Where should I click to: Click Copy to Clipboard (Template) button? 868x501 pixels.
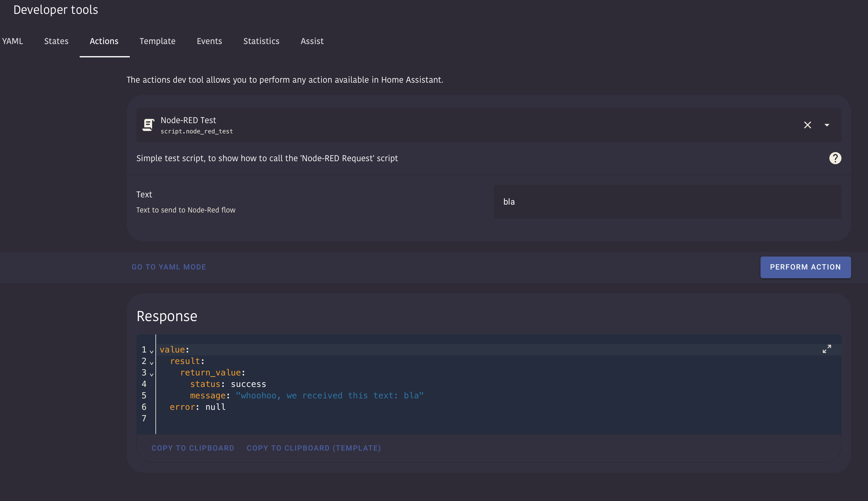point(314,448)
